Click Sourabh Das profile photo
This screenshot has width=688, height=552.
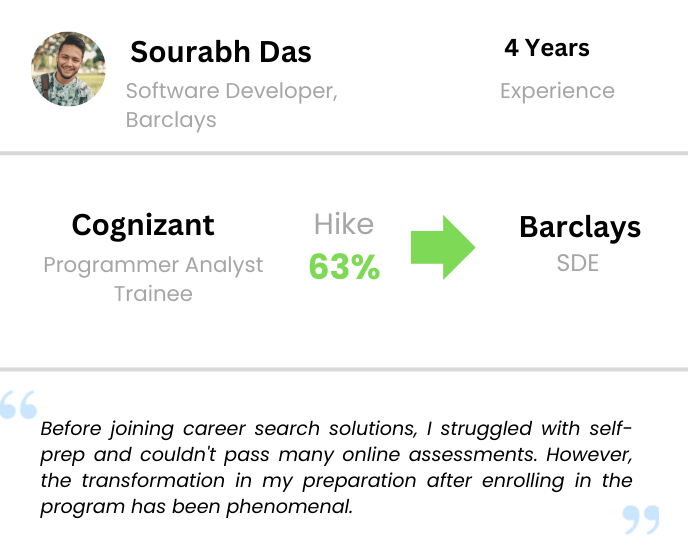pyautogui.click(x=68, y=68)
